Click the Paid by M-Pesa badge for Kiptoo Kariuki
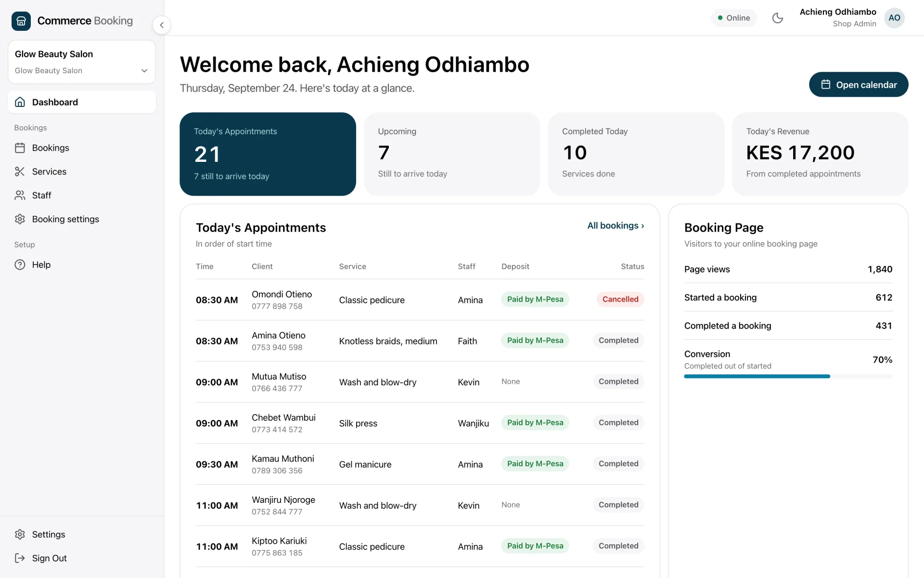924x578 pixels. [x=535, y=546]
